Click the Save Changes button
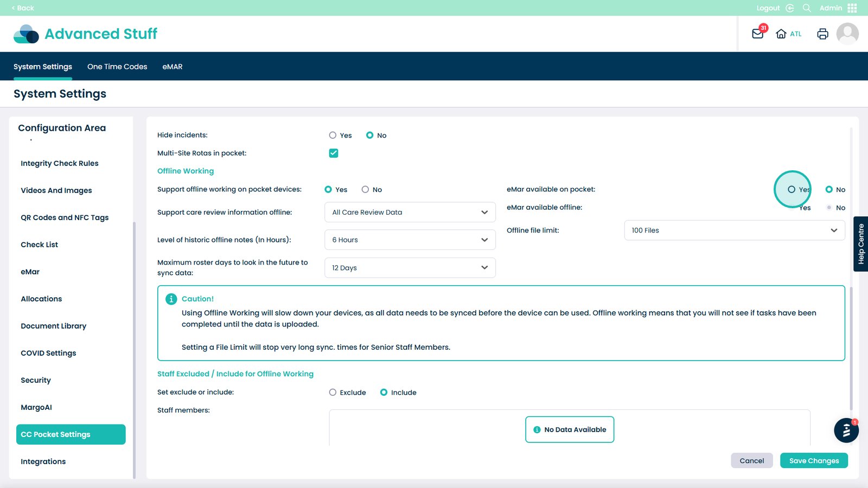This screenshot has width=868, height=488. 814,461
